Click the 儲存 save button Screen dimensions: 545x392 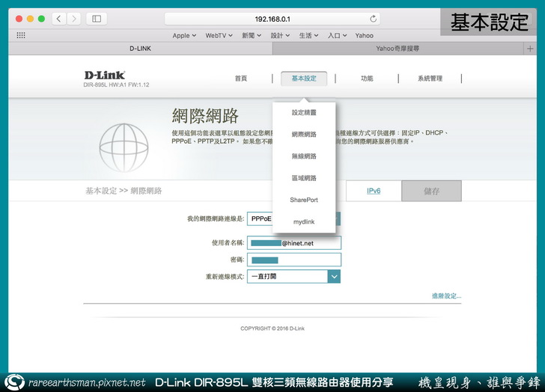(x=431, y=191)
